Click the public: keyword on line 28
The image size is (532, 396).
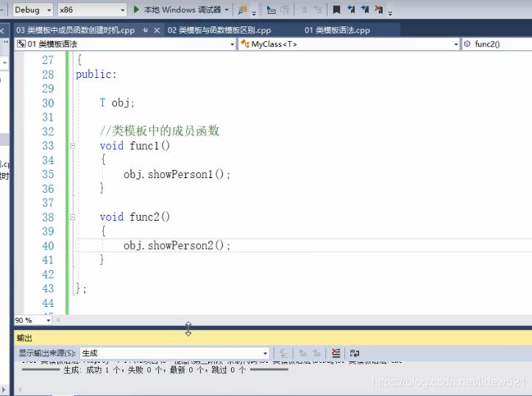[96, 74]
